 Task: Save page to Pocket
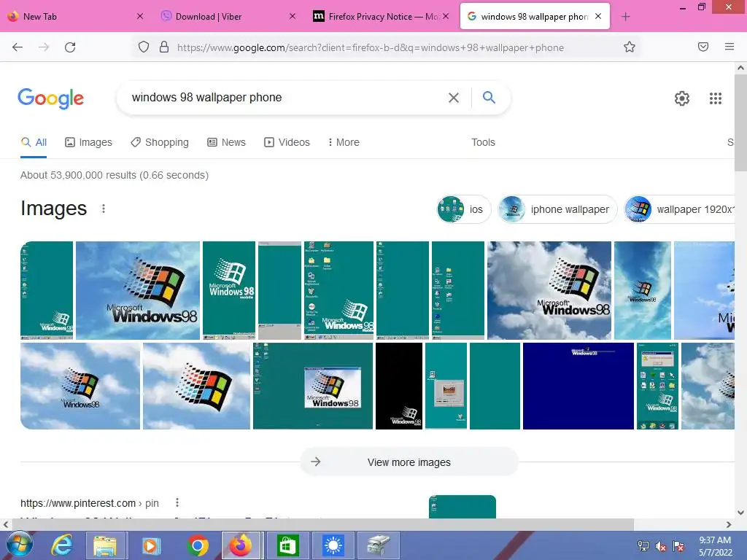click(x=703, y=47)
